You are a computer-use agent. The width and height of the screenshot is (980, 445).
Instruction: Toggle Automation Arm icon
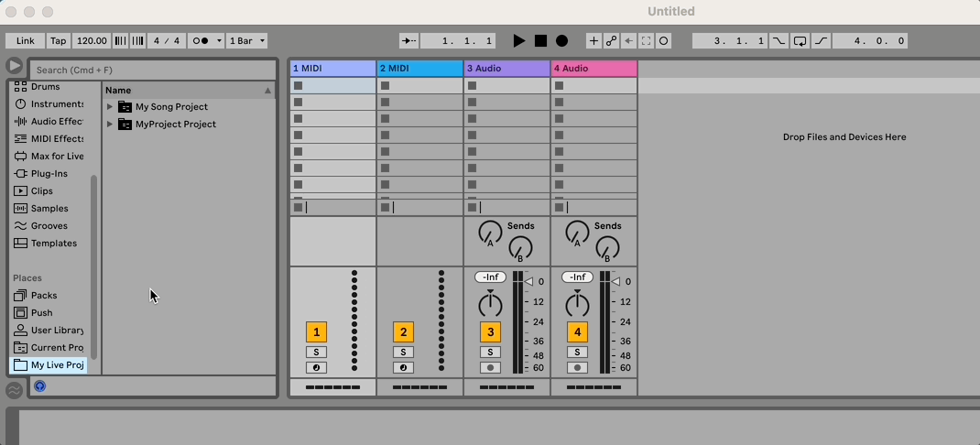[x=611, y=41]
